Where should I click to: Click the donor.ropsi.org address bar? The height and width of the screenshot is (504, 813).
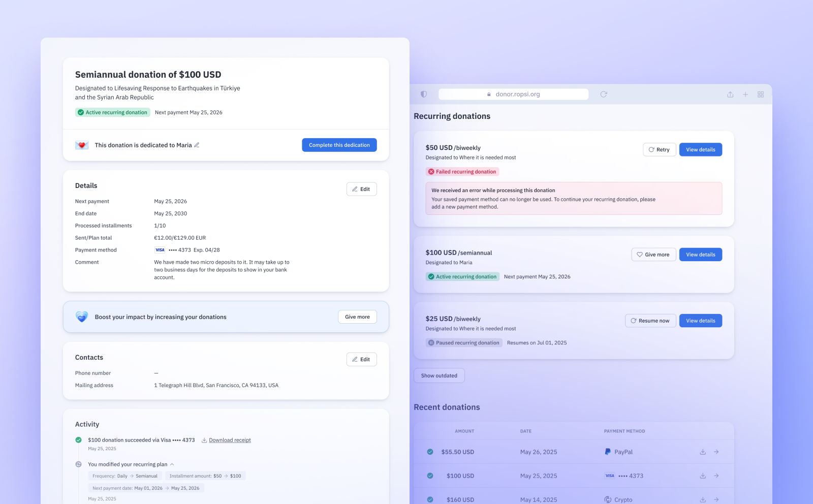click(513, 94)
